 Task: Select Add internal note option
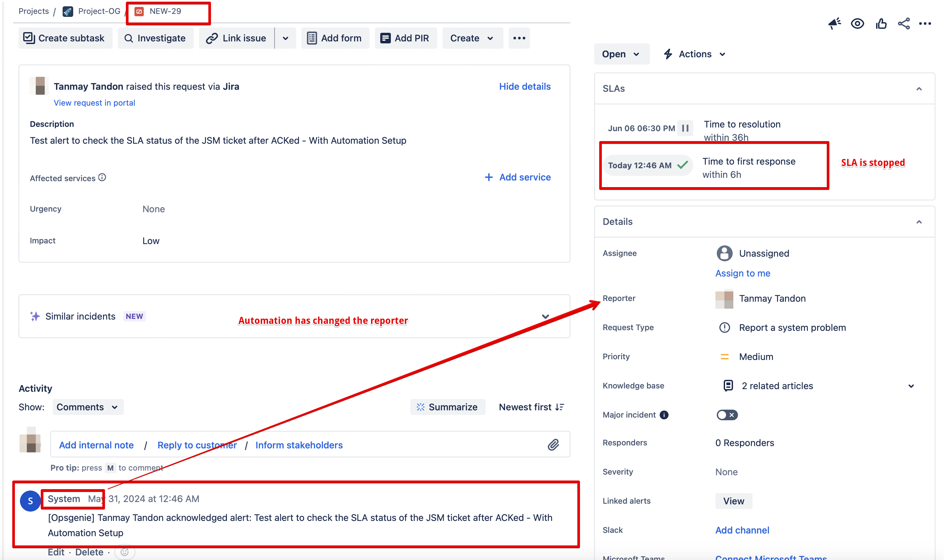pyautogui.click(x=96, y=445)
